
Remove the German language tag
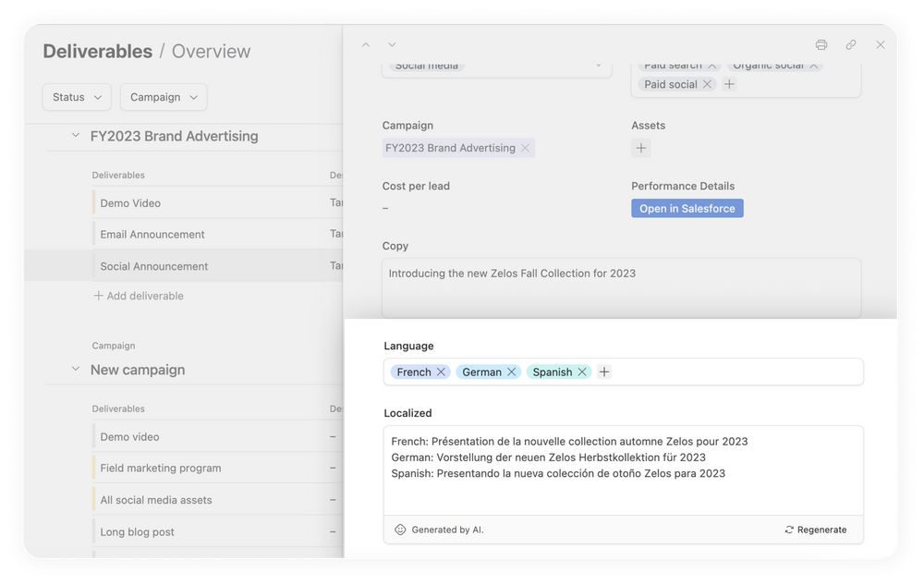pyautogui.click(x=512, y=372)
